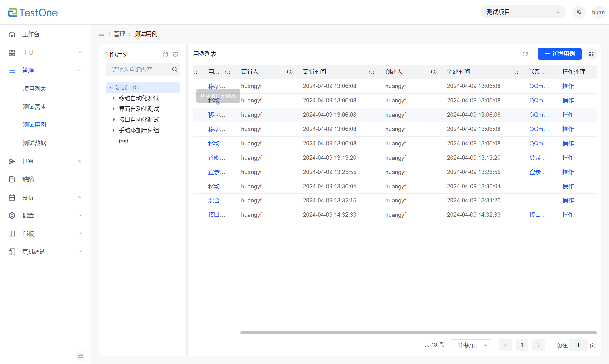The image size is (609, 364).
Task: Click the 工作台 home icon
Action: point(12,34)
